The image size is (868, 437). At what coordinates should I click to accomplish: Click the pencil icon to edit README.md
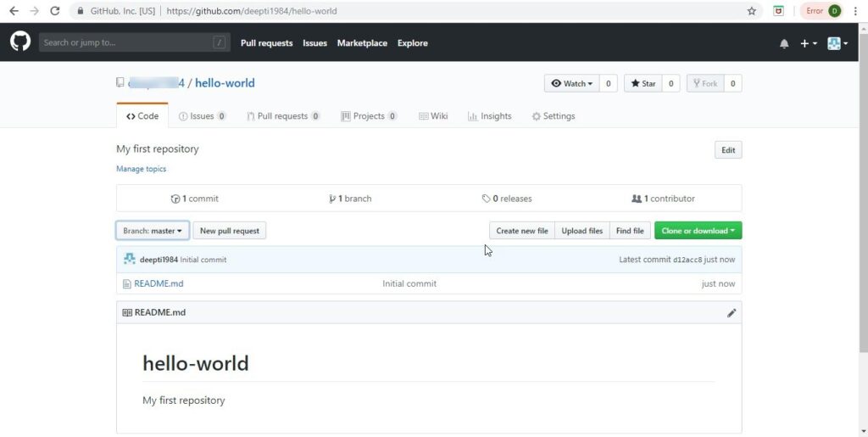[x=732, y=313]
